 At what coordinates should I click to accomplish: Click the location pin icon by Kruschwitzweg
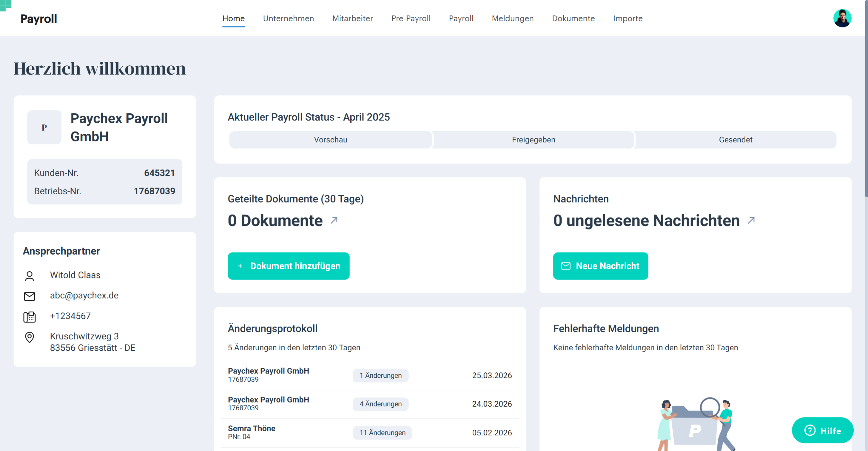(29, 337)
